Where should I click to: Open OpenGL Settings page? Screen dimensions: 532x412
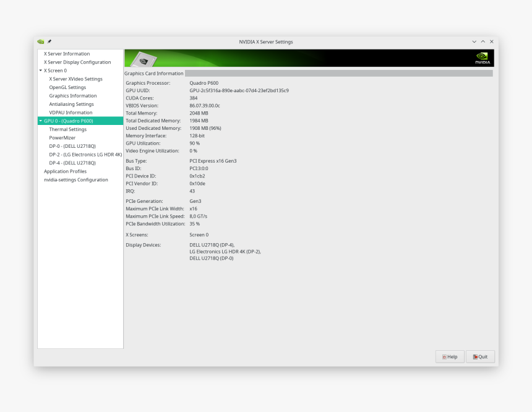[67, 87]
